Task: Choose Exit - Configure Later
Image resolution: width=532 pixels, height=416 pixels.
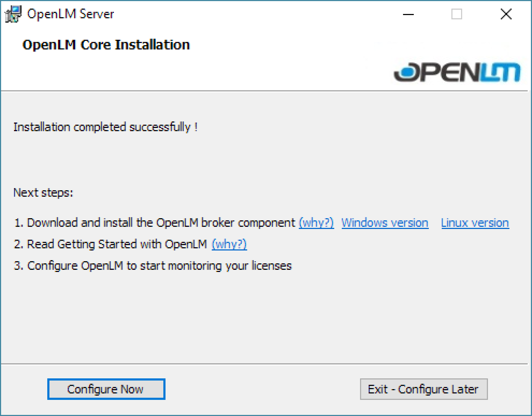Action: [x=423, y=389]
